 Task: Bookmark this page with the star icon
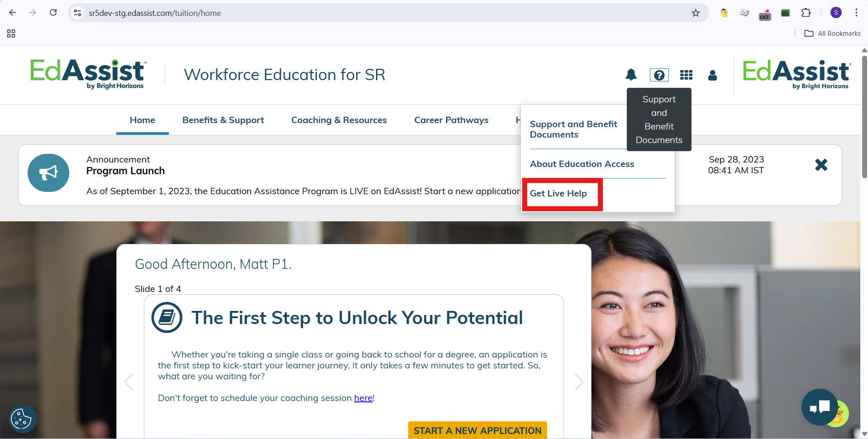[696, 13]
